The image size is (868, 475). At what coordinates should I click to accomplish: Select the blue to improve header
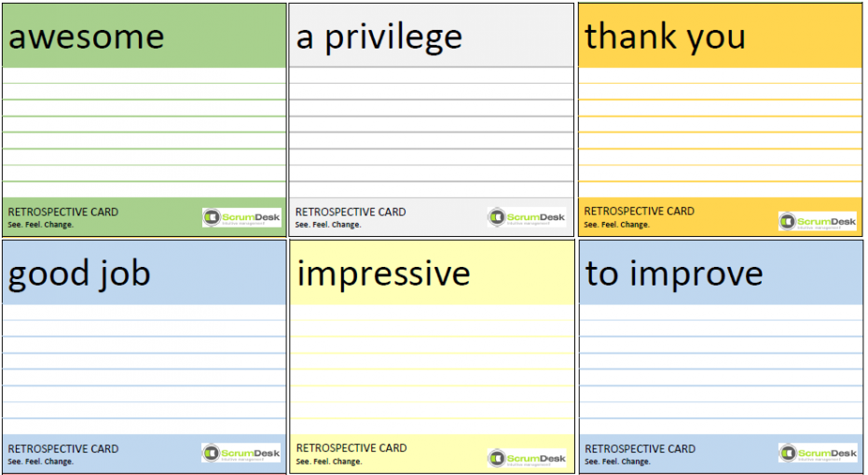click(x=721, y=272)
